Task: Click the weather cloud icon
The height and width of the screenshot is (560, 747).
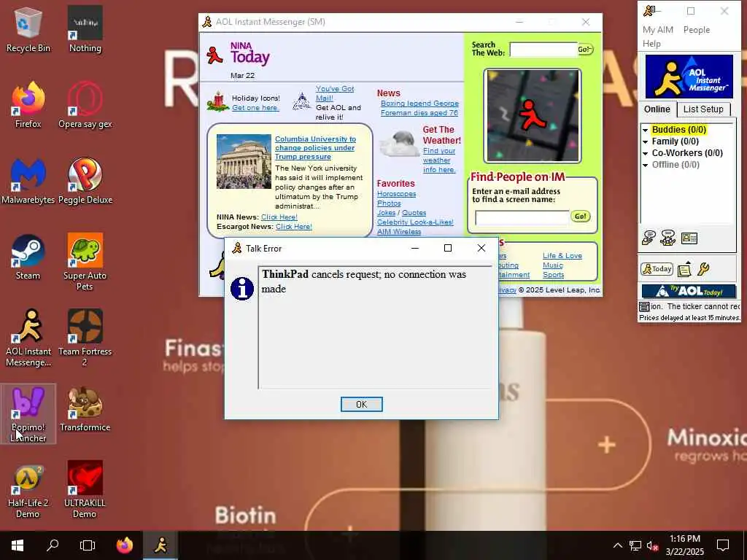Action: 400,143
